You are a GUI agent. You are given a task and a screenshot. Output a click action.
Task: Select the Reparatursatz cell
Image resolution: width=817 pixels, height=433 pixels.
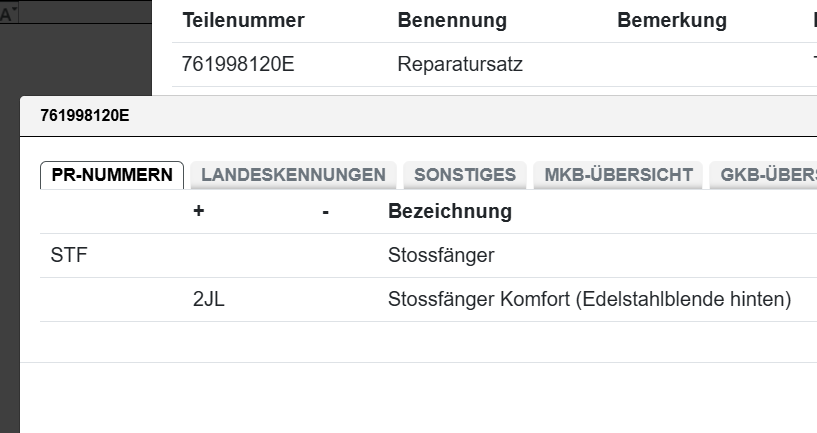[460, 65]
